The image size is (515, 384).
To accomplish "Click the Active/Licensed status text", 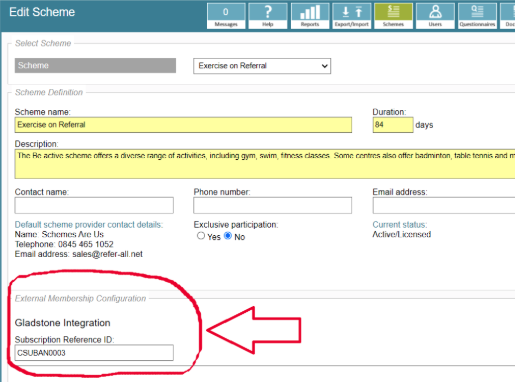I will coord(402,234).
